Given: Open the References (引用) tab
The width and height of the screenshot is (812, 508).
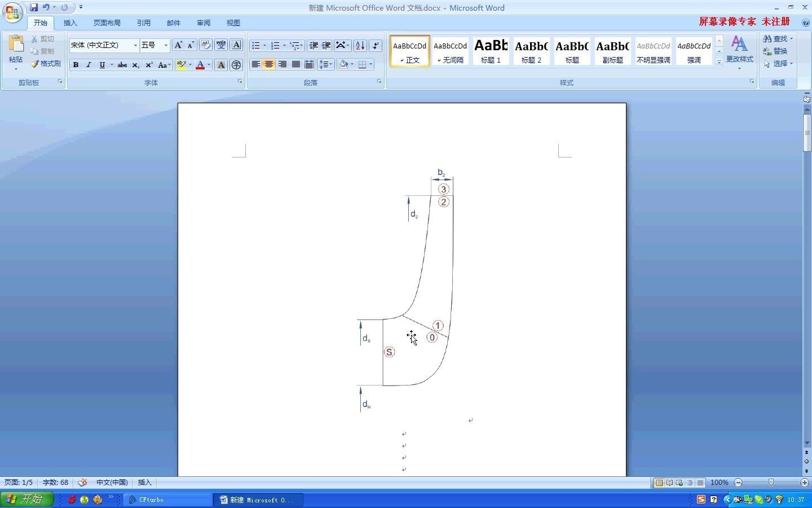Looking at the screenshot, I should (x=144, y=23).
